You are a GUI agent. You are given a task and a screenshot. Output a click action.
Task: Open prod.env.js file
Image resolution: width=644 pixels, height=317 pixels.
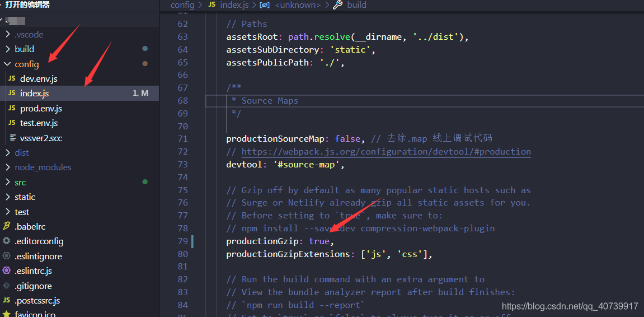point(41,109)
